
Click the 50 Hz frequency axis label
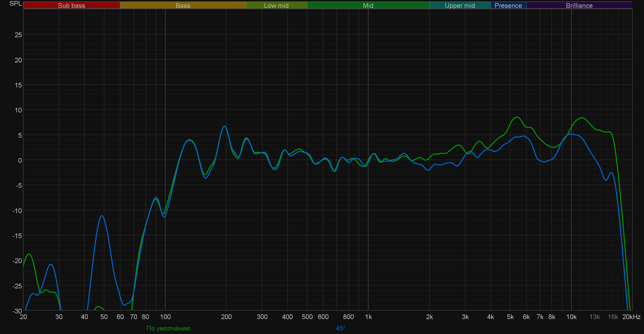(x=104, y=317)
